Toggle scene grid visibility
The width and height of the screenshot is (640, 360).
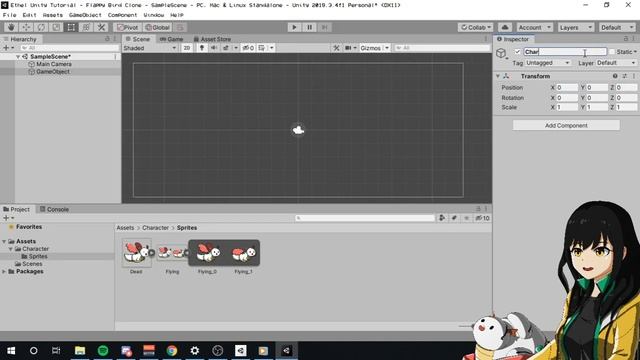(262, 48)
